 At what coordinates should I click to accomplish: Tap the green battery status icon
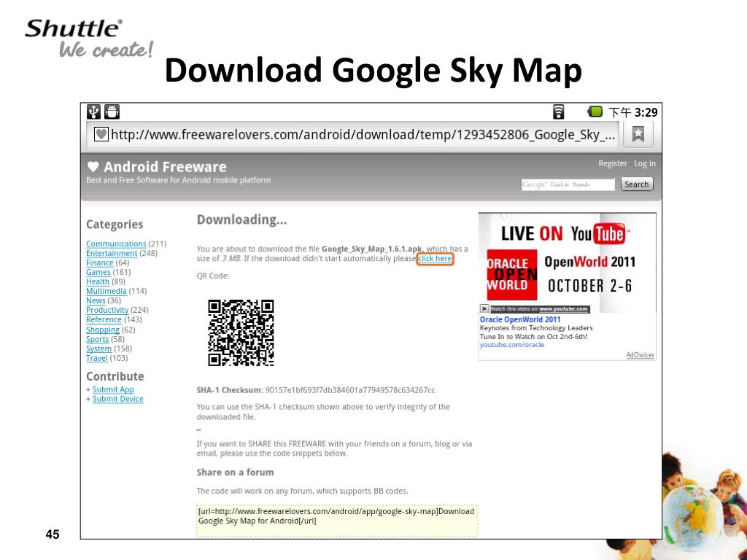(595, 112)
